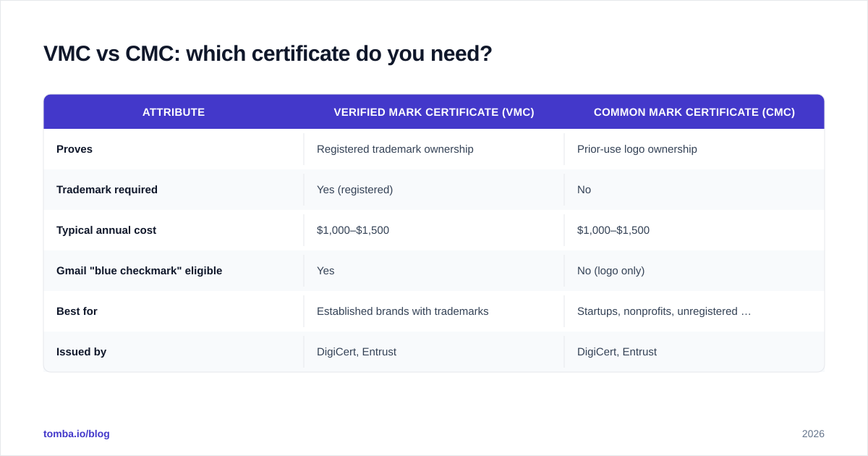Select 'Registered trademark ownership' cell
868x456 pixels.
pos(395,149)
